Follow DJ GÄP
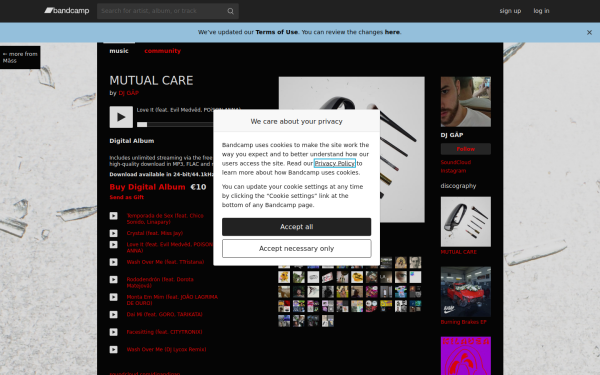600x375 pixels. click(x=466, y=149)
